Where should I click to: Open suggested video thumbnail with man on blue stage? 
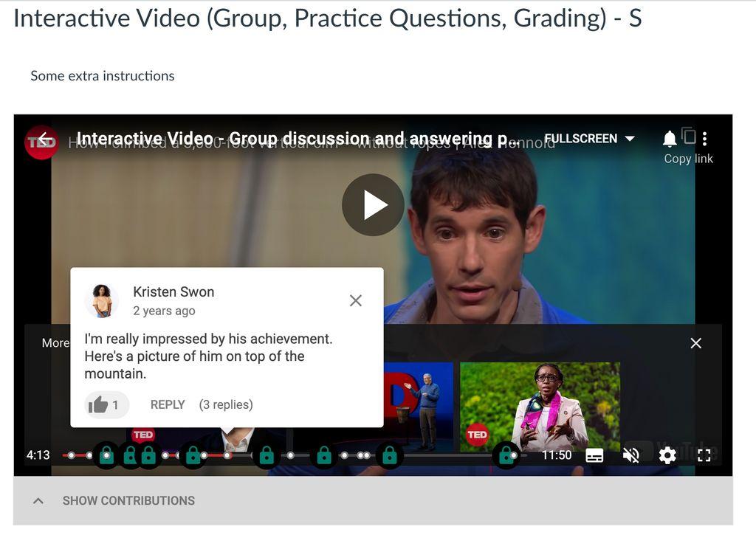pos(419,407)
